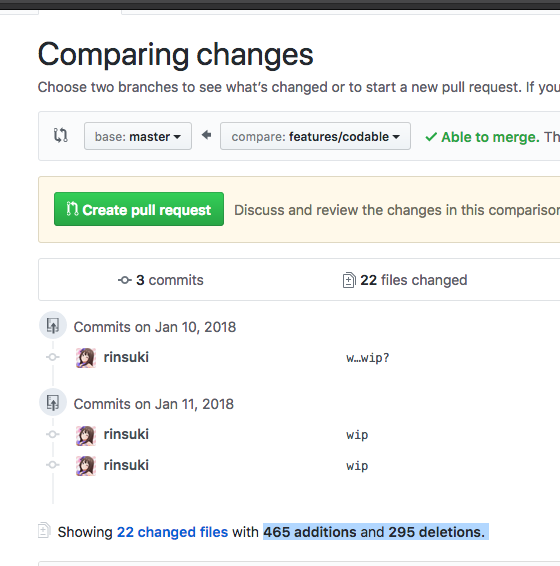560x566 pixels.
Task: Click the file diff icon beside 22 files changed
Action: click(349, 280)
